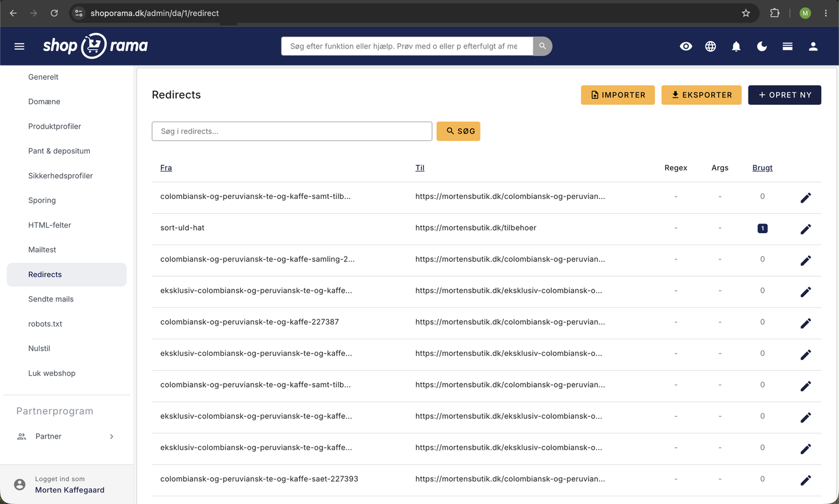The width and height of the screenshot is (839, 504).
Task: Click the Shoporama logo
Action: [95, 46]
